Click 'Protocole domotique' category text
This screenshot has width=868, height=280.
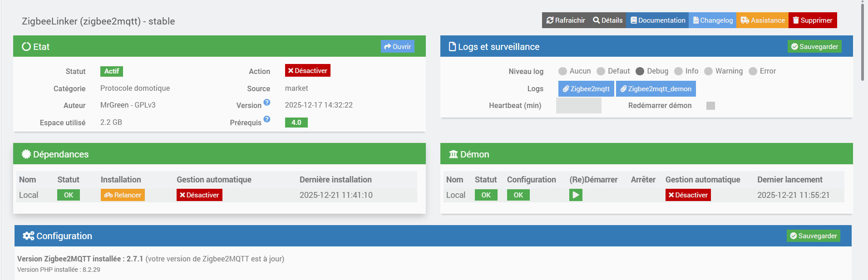coord(135,88)
